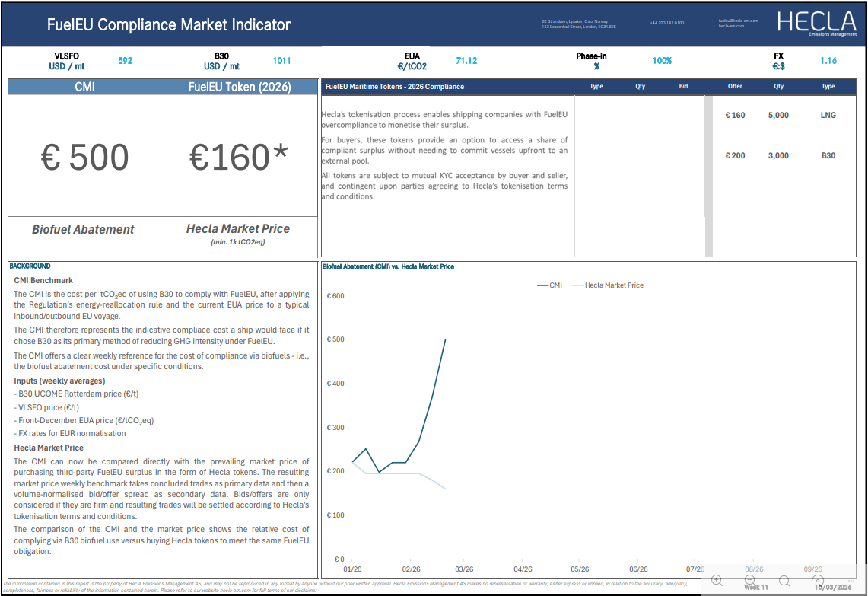Click the 3,000 quantity cell
The height and width of the screenshot is (596, 868).
pyautogui.click(x=778, y=155)
